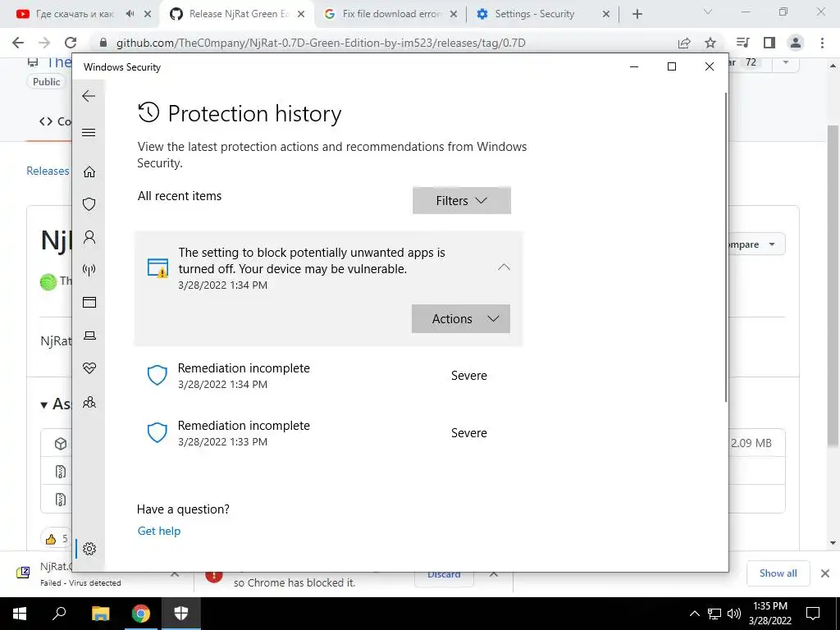Share this page icon in address bar

[x=683, y=43]
